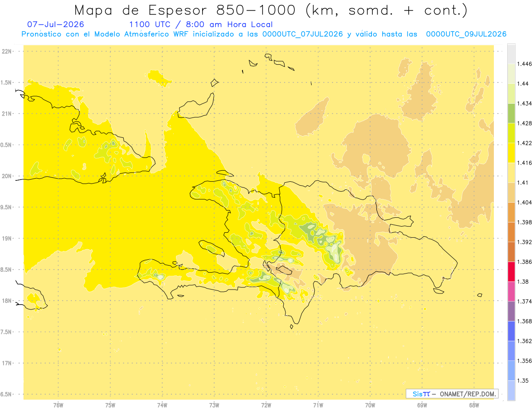Click the "70W" longitude label
532x411 pixels.
click(370, 405)
